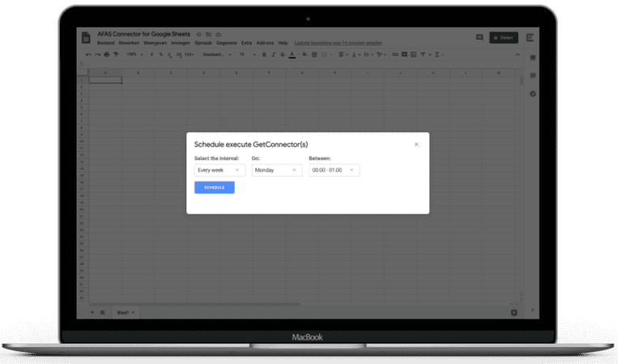This screenshot has height=364, width=618.
Task: Click the blue SCHEDULE button
Action: click(x=215, y=188)
